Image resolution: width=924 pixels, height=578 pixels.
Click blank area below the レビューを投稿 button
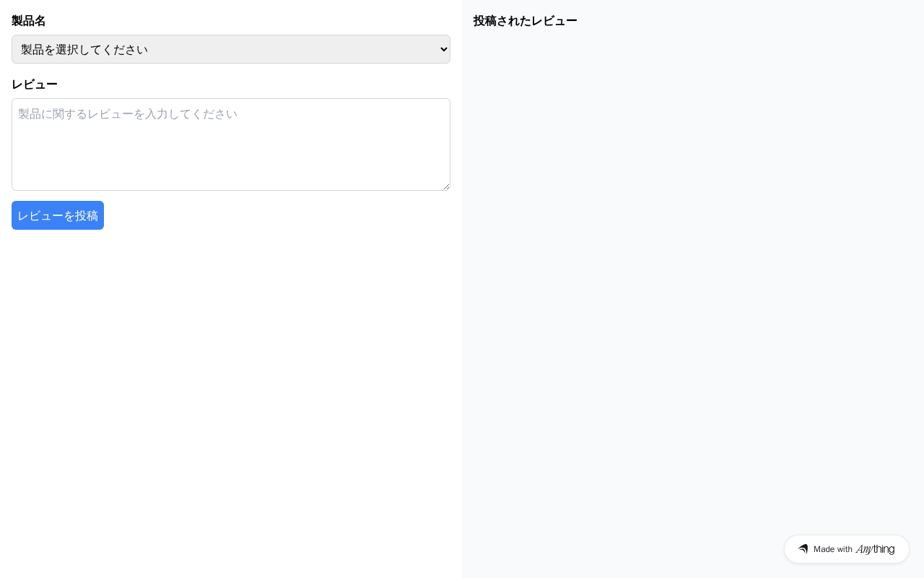[231, 397]
